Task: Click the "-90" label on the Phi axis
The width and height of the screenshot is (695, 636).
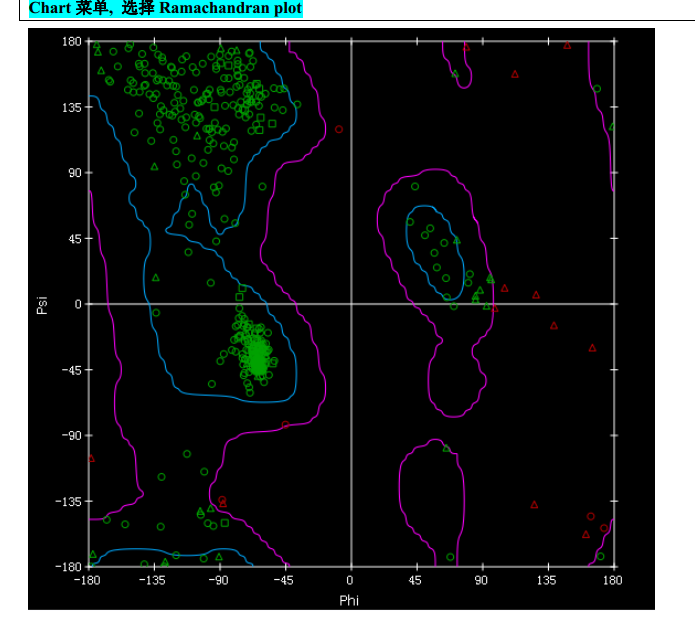Action: coord(218,580)
